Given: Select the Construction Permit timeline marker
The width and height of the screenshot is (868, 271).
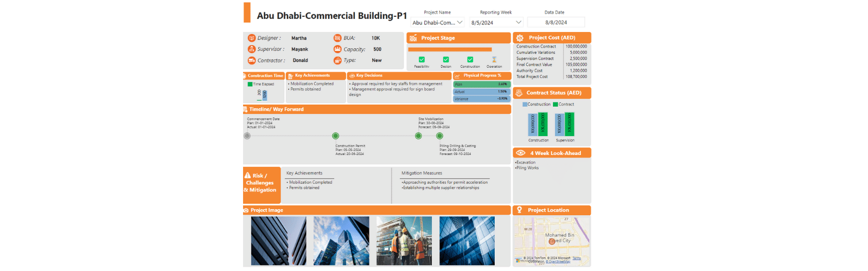Looking at the screenshot, I should tap(335, 136).
